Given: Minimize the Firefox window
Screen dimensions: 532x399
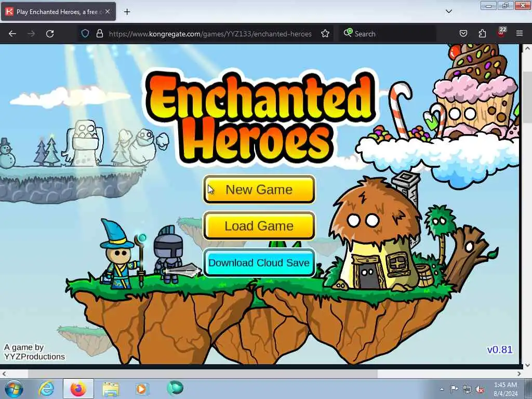Looking at the screenshot, I should click(x=488, y=6).
